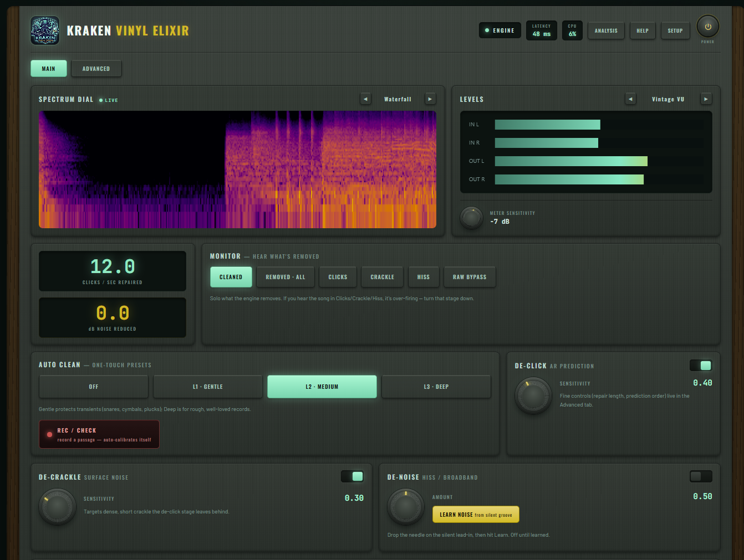Screen dimensions: 744x560
Task: Select Raw Bypass monitoring
Action: click(470, 277)
